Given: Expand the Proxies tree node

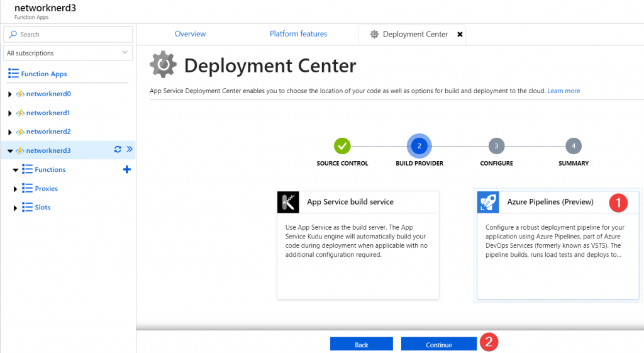Looking at the screenshot, I should click(15, 189).
